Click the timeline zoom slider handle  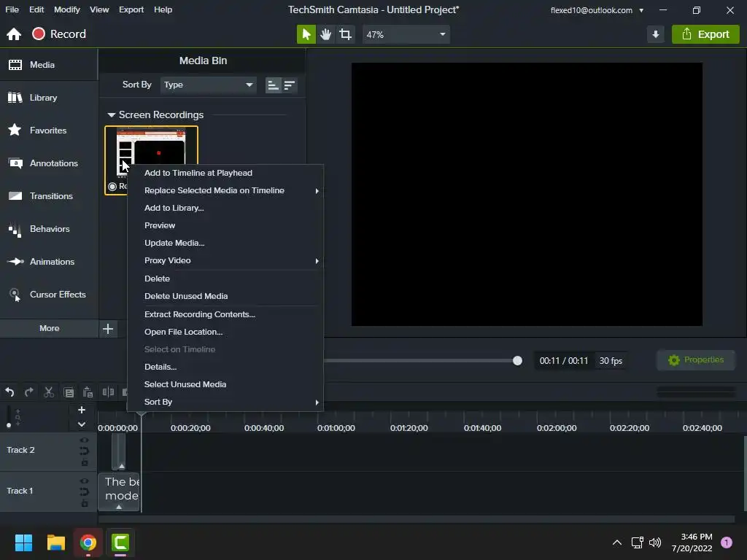pyautogui.click(x=9, y=425)
